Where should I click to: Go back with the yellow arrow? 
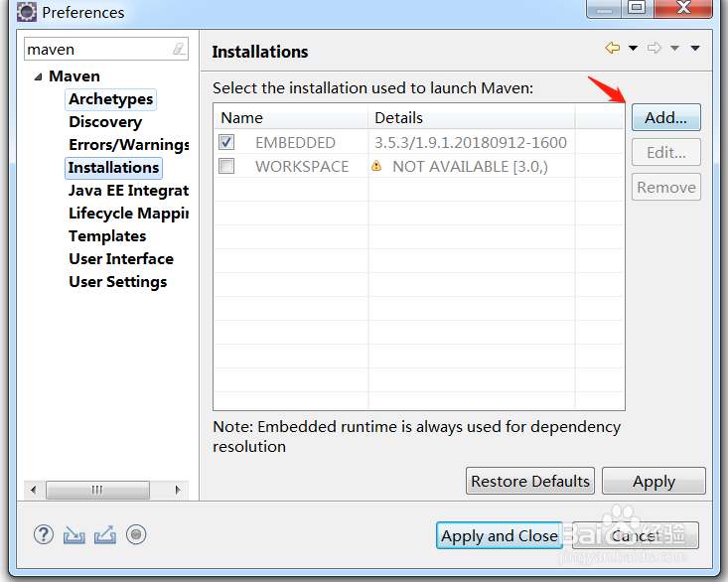[x=613, y=48]
